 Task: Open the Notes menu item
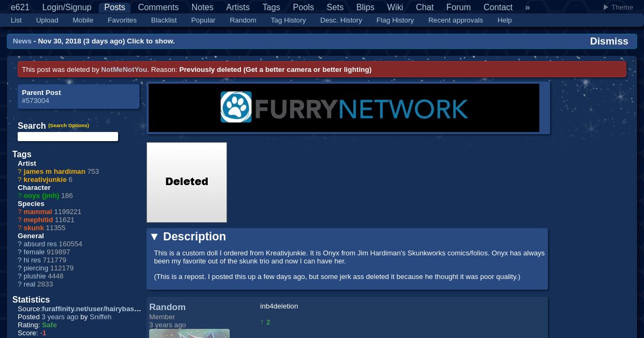pos(202,8)
